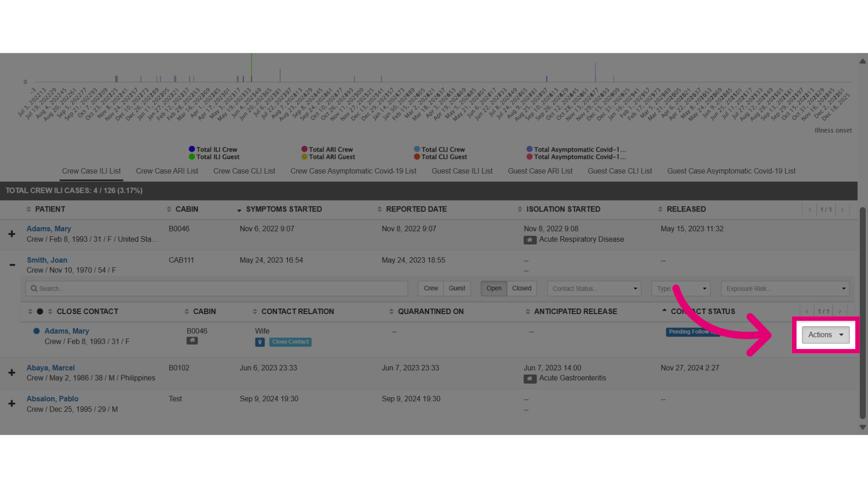
Task: Click the scroll down arrow of page scrollbar
Action: coord(863,427)
